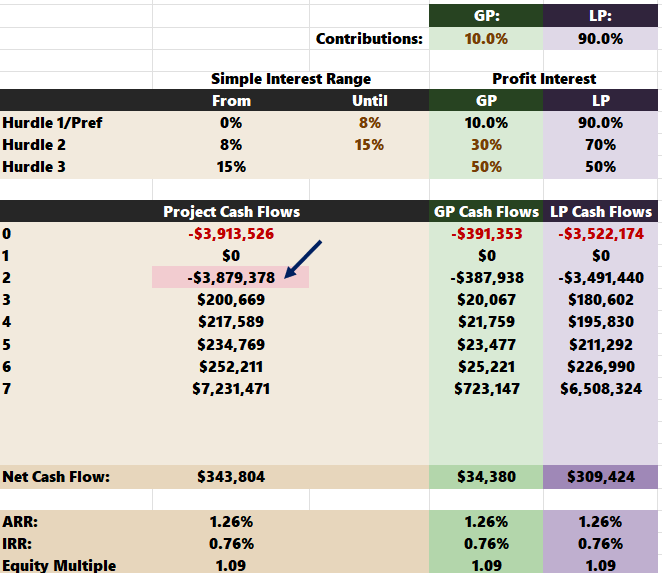This screenshot has height=573, width=662.
Task: Click the blue arrow annotation
Action: 303,259
